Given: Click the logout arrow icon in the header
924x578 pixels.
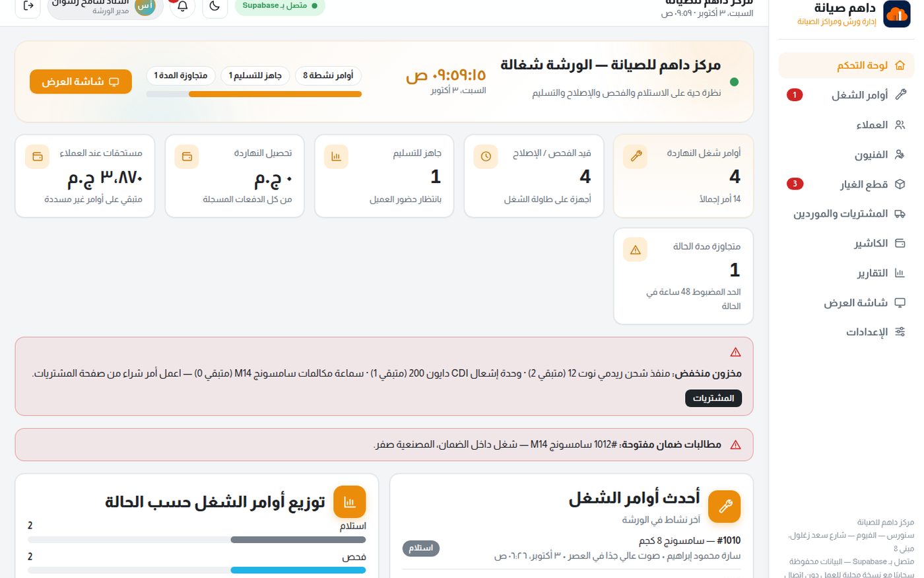Looking at the screenshot, I should [28, 6].
